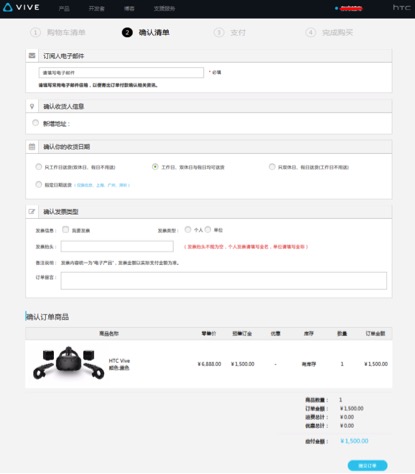Open the 开发者 menu in the top navigation
Screen dimensions: 415x474
click(96, 8)
